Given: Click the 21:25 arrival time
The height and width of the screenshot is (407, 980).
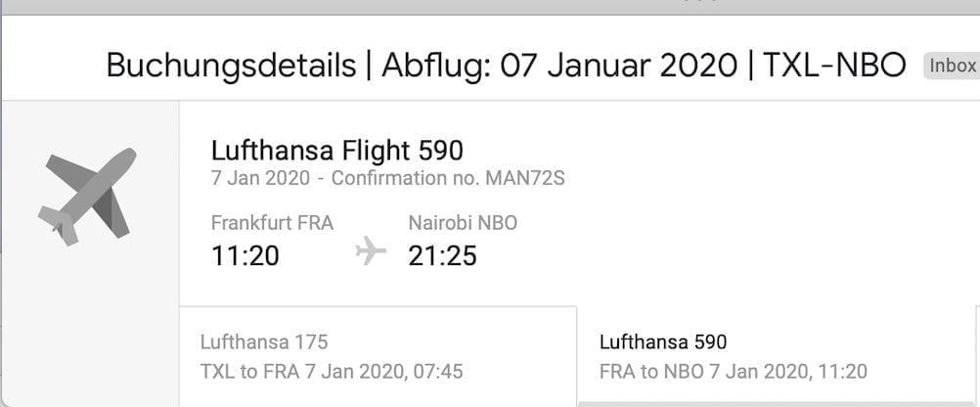Looking at the screenshot, I should (442, 255).
